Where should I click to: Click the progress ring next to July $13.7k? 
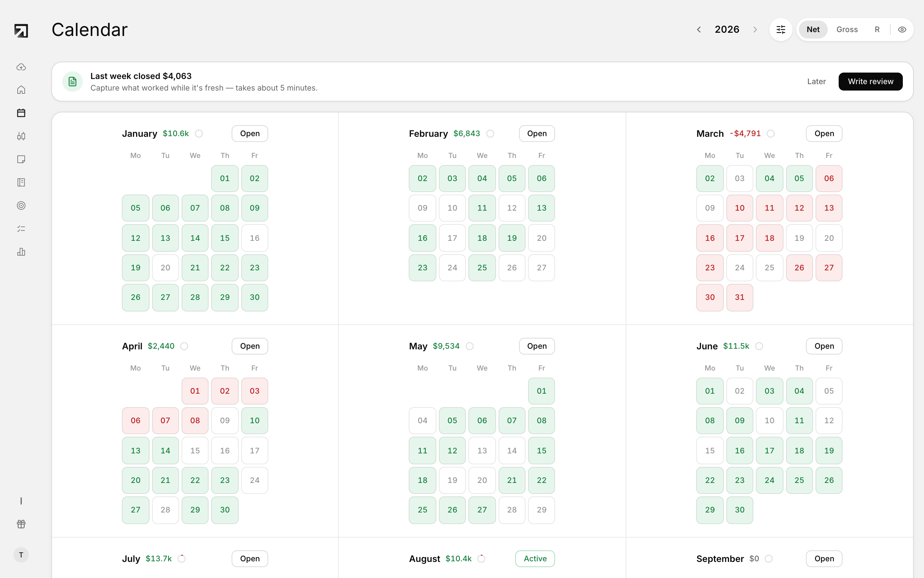(x=182, y=559)
